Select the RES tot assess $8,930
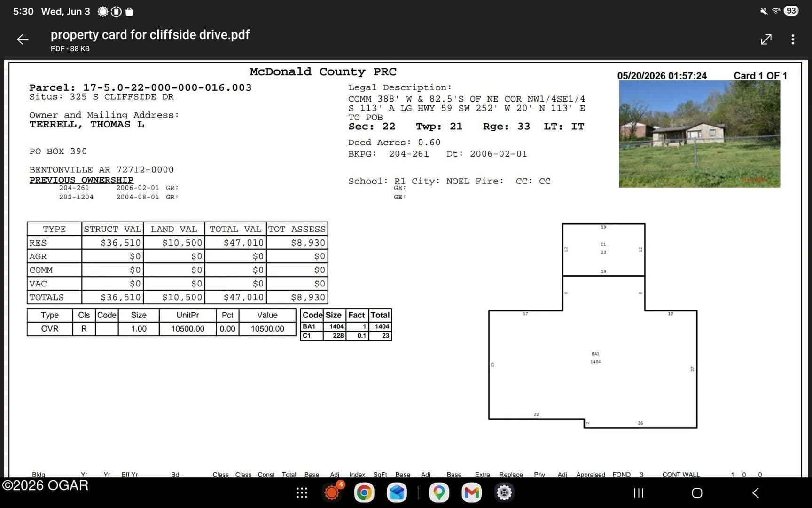The image size is (812, 508). [308, 243]
